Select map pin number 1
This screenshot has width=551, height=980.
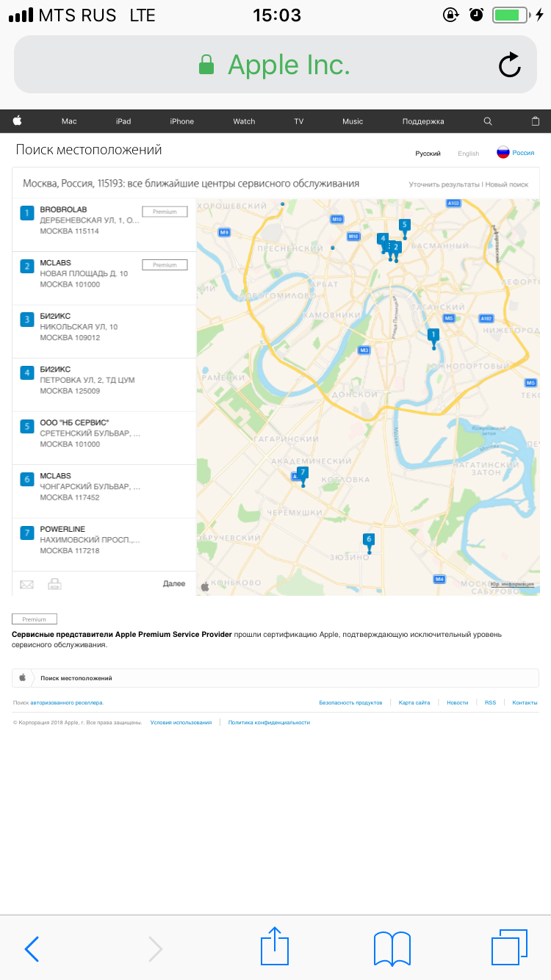tap(433, 338)
